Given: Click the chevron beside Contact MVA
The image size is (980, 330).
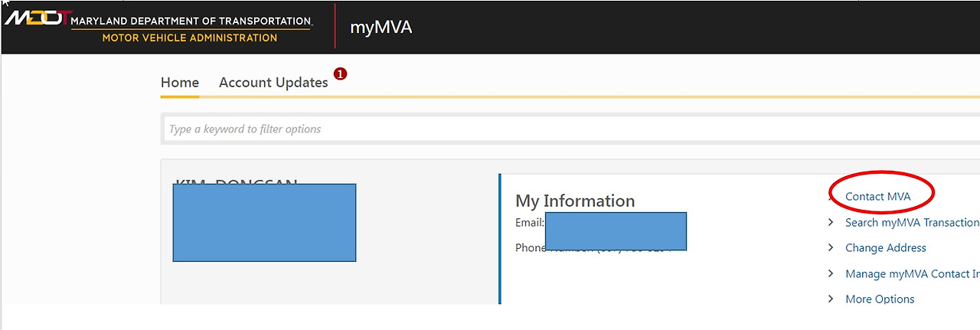Looking at the screenshot, I should [x=831, y=197].
